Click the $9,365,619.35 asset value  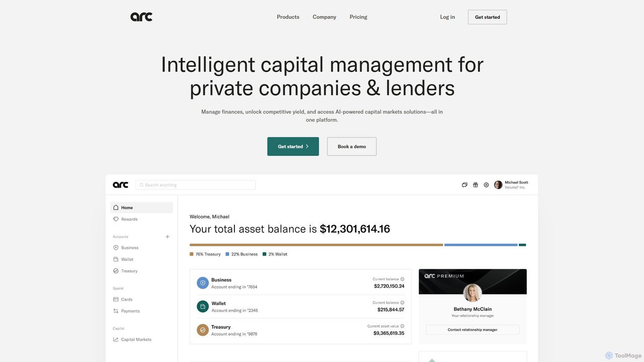coord(389,333)
